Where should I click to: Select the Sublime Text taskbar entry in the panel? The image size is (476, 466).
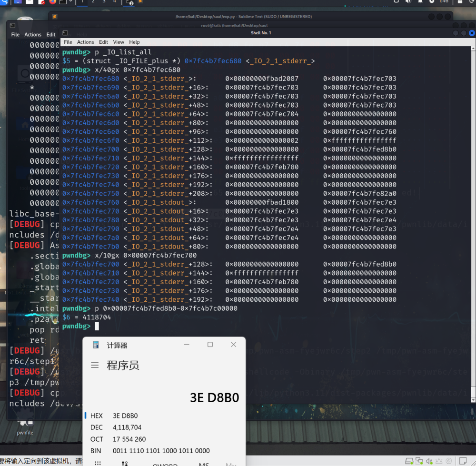[x=140, y=2]
